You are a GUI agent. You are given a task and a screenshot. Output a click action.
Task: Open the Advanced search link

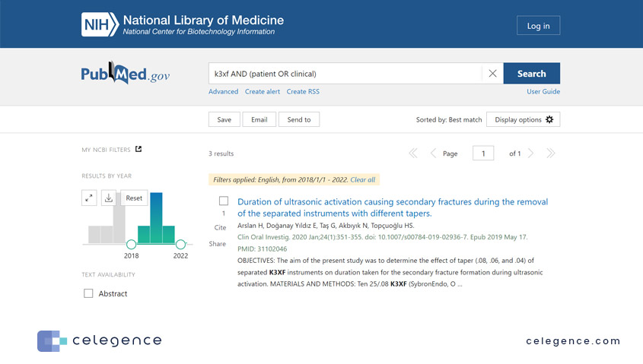point(223,91)
